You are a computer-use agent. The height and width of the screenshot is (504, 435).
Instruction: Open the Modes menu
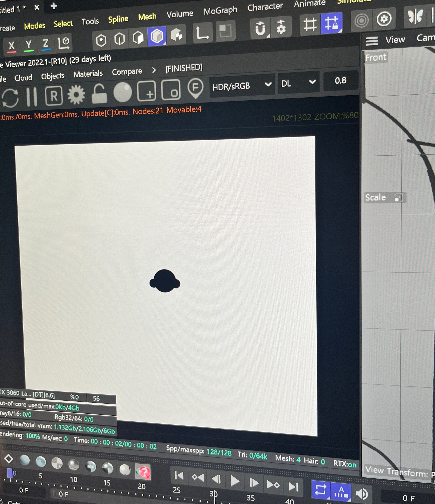pyautogui.click(x=35, y=26)
